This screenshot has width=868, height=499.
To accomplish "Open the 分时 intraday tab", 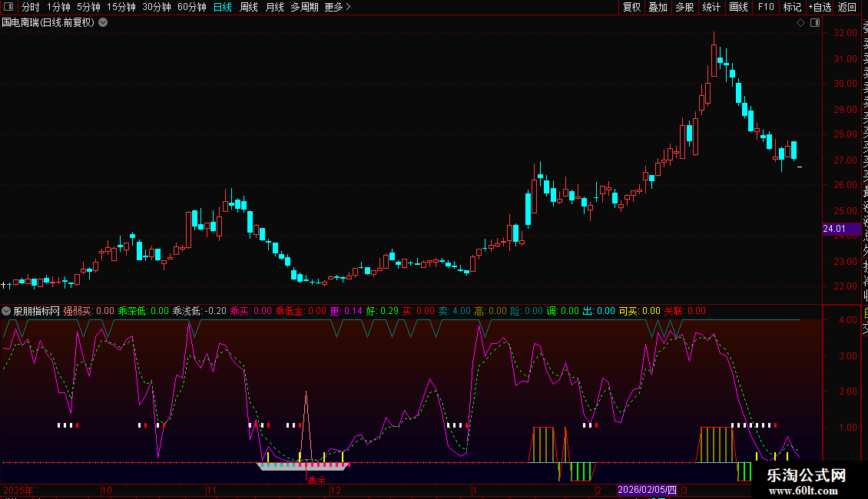I will [30, 7].
